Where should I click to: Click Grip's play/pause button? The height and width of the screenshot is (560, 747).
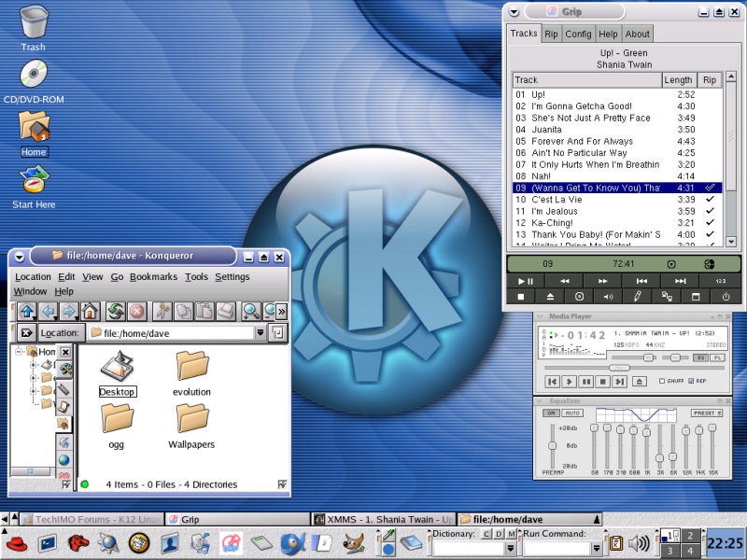526,281
